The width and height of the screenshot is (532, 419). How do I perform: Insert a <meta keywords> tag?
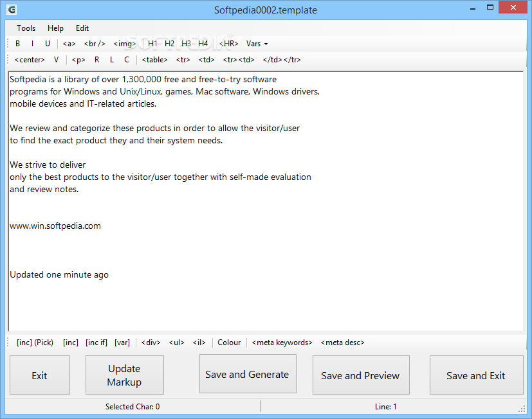click(x=282, y=343)
